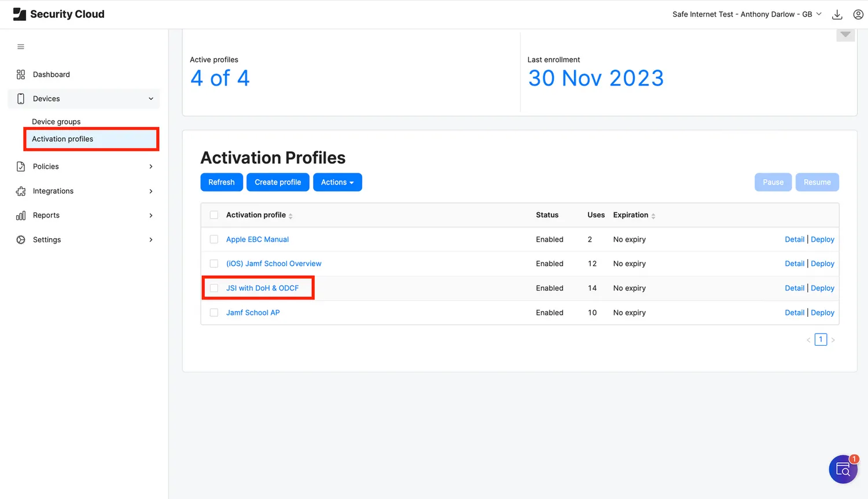Tick the checkbox for Apple EBC Manual

[x=214, y=239]
